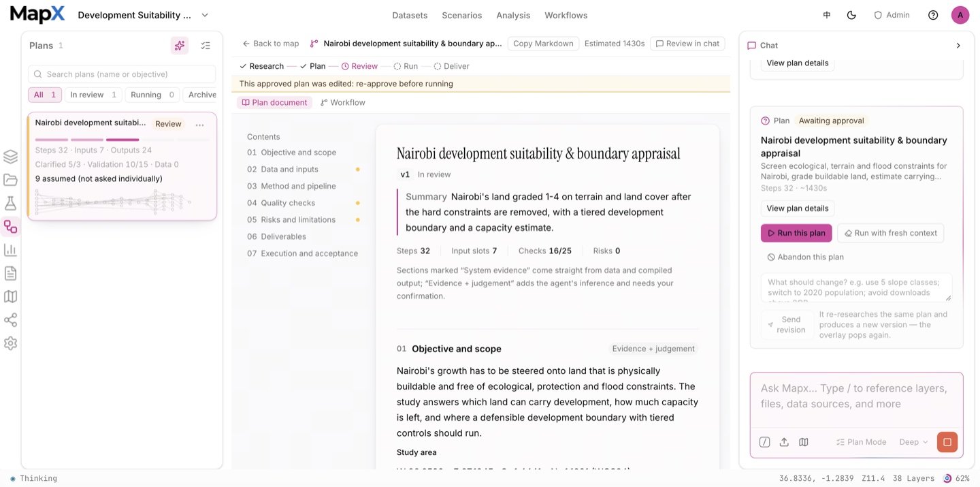Select the In review filter tab
The width and height of the screenshot is (980, 487).
(93, 95)
